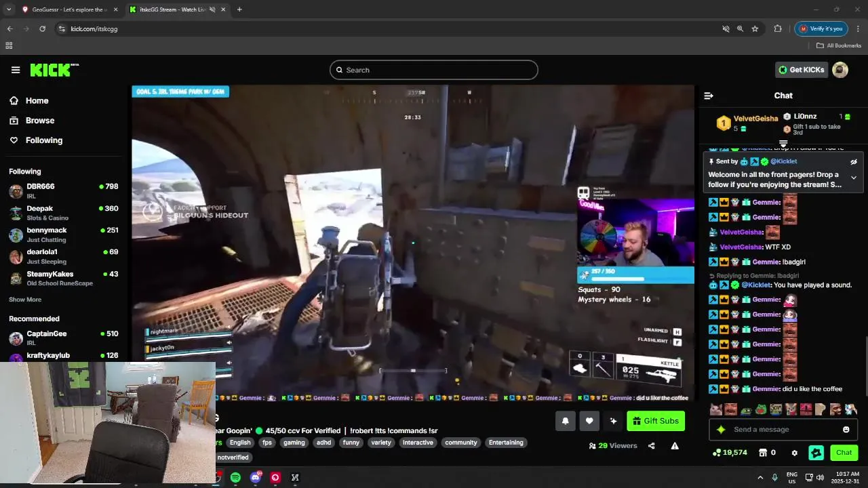Image resolution: width=868 pixels, height=488 pixels.
Task: Open bennymack followed channel
Action: pyautogui.click(x=64, y=234)
